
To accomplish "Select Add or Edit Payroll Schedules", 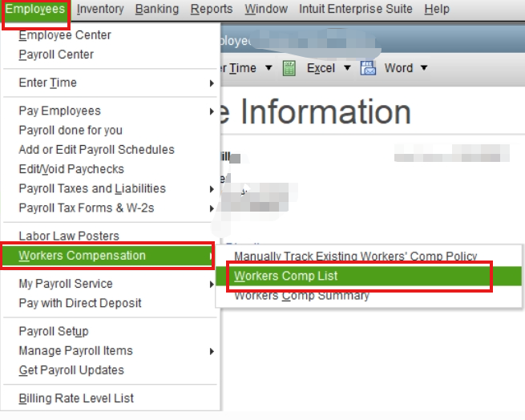I will click(111, 150).
